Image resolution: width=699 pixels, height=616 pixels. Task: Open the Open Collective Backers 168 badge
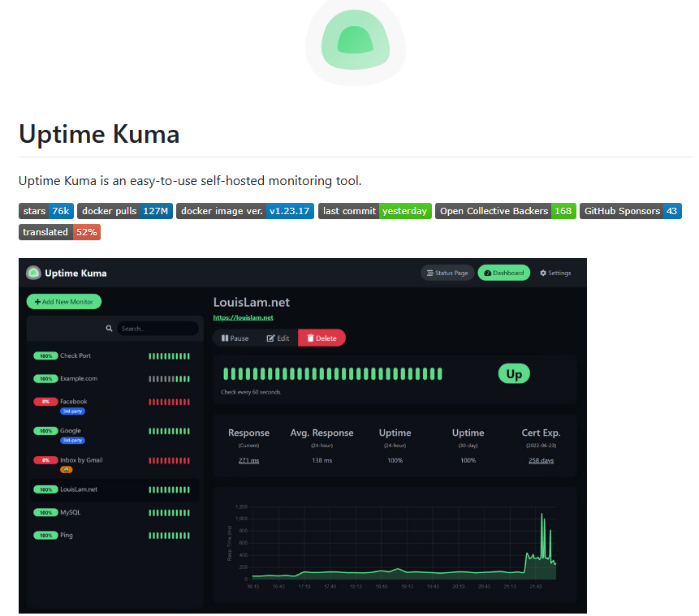click(x=506, y=211)
